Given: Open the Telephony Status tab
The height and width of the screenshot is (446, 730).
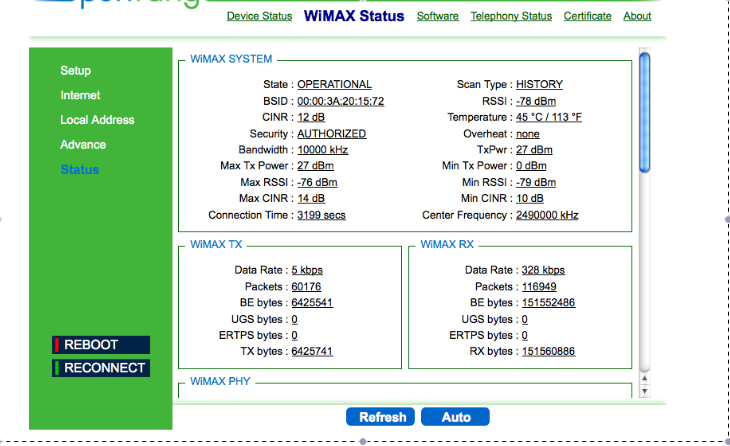Looking at the screenshot, I should (x=510, y=16).
